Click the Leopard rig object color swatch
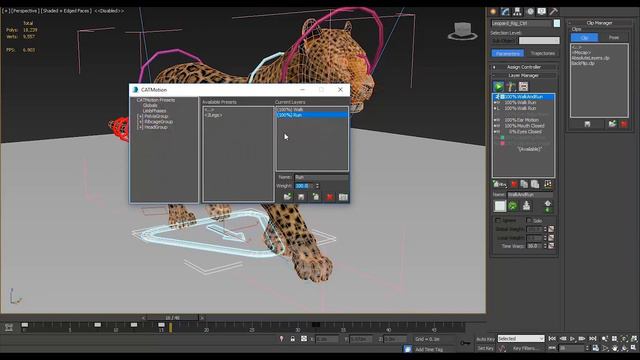640x360 pixels. 557,24
